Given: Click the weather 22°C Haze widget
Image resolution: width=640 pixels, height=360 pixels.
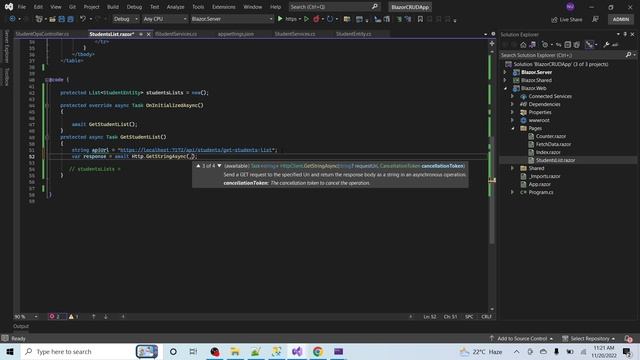Looking at the screenshot, I should click(481, 351).
